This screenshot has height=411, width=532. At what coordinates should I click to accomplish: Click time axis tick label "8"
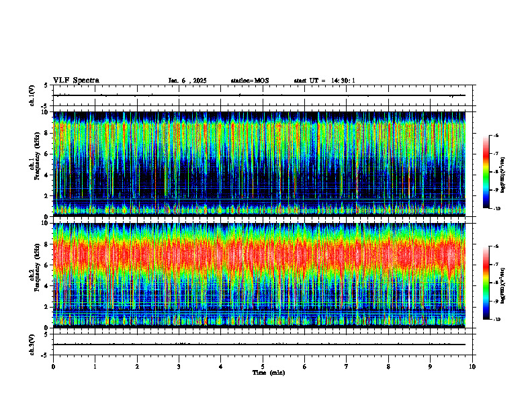click(388, 367)
